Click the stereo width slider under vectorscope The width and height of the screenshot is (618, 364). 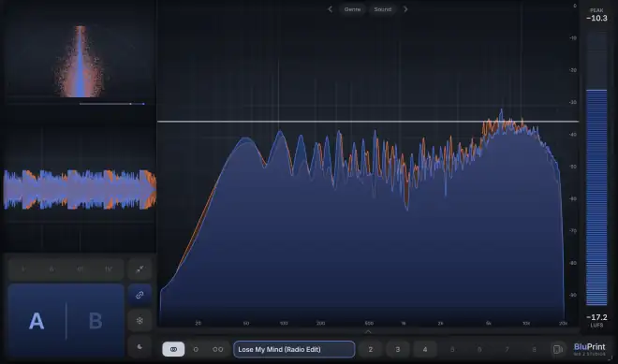point(112,104)
